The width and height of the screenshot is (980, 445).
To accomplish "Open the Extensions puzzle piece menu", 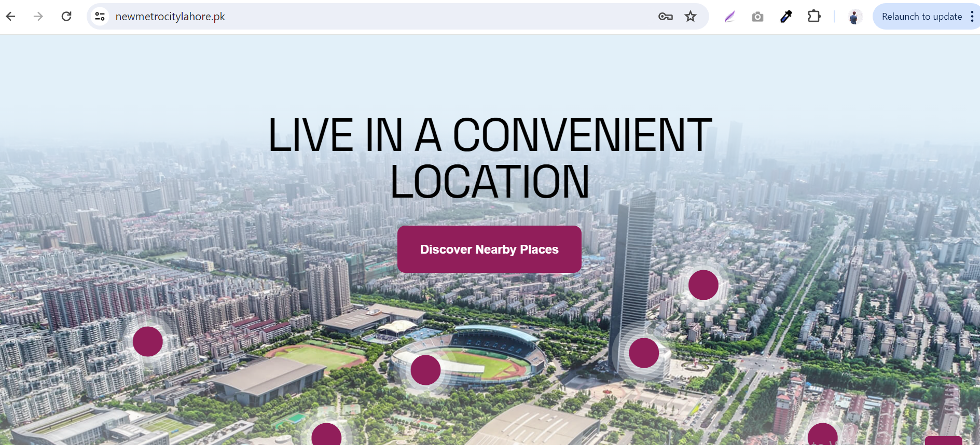I will 814,17.
